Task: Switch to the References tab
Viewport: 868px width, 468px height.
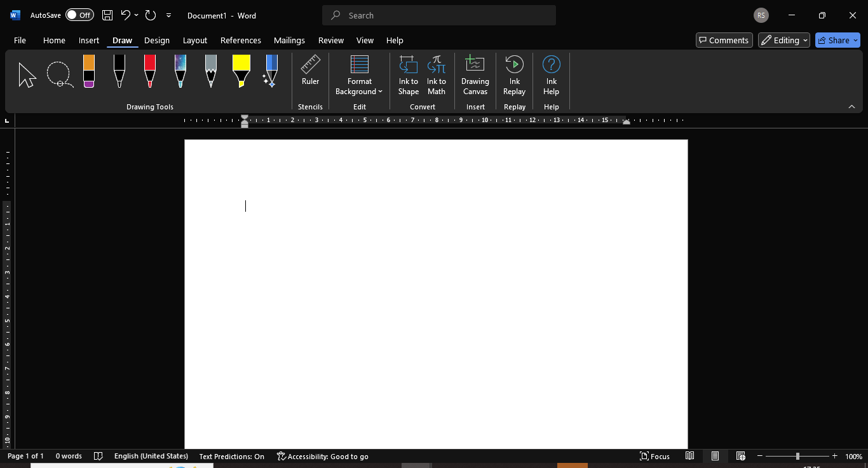Action: (241, 40)
